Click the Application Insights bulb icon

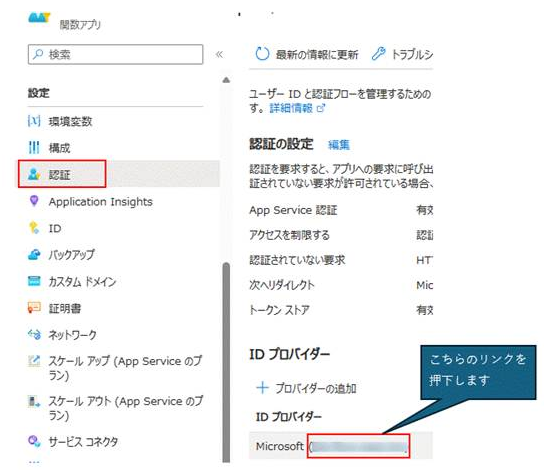[34, 201]
